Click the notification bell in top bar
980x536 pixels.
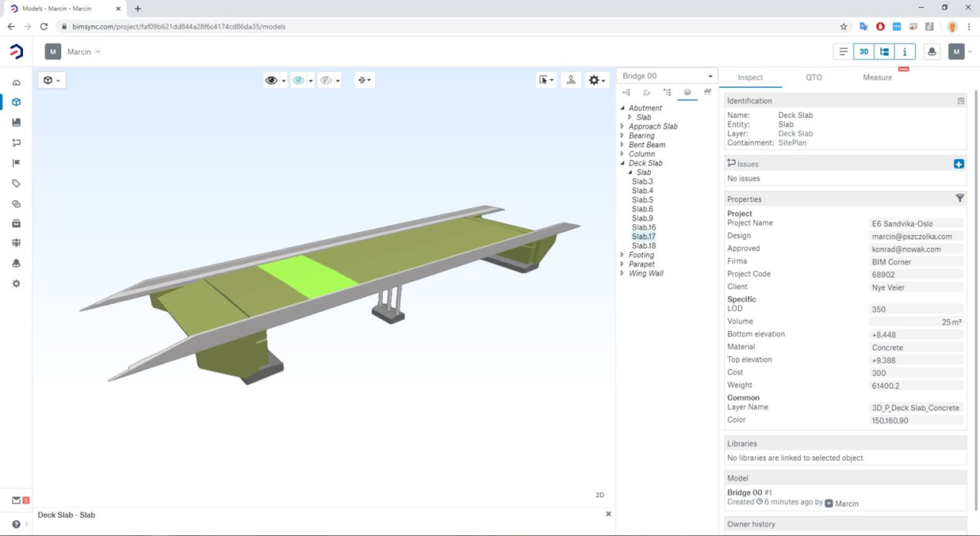click(932, 51)
